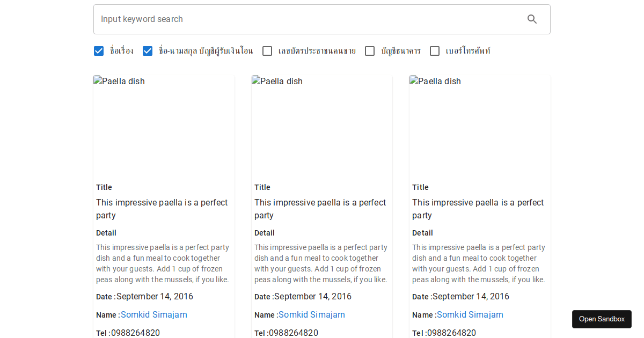Open Somkid Simajarn link in right card

(x=470, y=315)
